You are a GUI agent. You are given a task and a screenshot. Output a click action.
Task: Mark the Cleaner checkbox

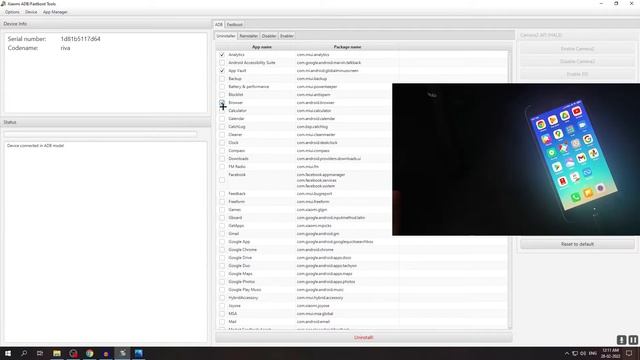point(222,135)
